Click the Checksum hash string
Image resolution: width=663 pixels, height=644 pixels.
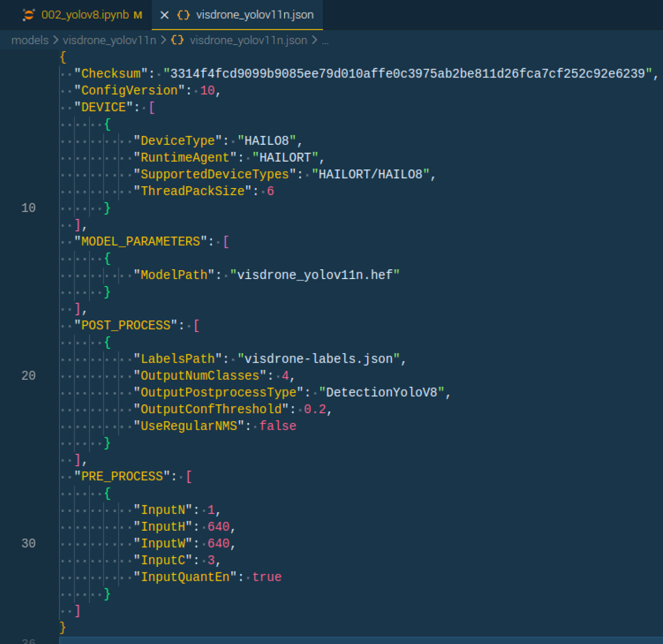coord(408,73)
